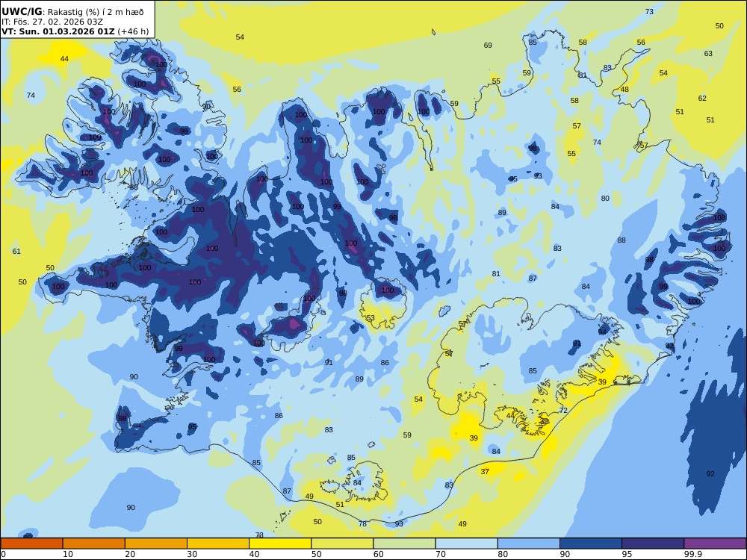Click the '60' tick label on the colorbar

378,554
